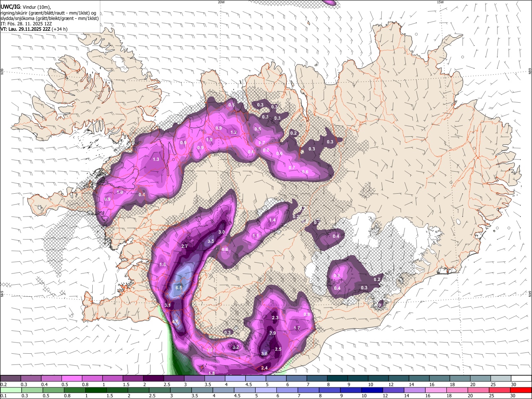Select the bright red swatch ending the rain legend
The image size is (532, 399).
(x=522, y=390)
